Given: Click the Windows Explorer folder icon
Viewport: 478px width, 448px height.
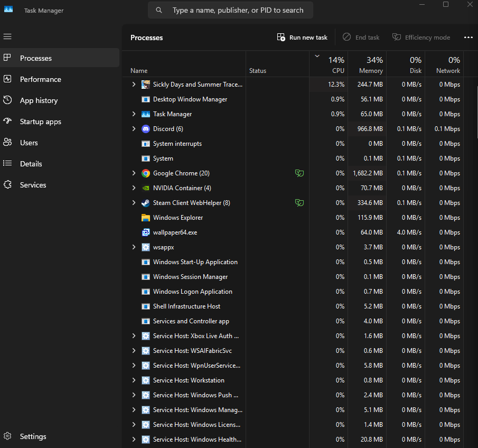Looking at the screenshot, I should (146, 218).
